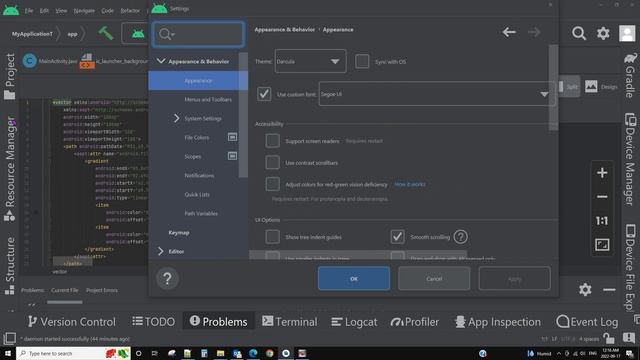Open the Device File Explorer panel
The height and width of the screenshot is (360, 640).
630,267
